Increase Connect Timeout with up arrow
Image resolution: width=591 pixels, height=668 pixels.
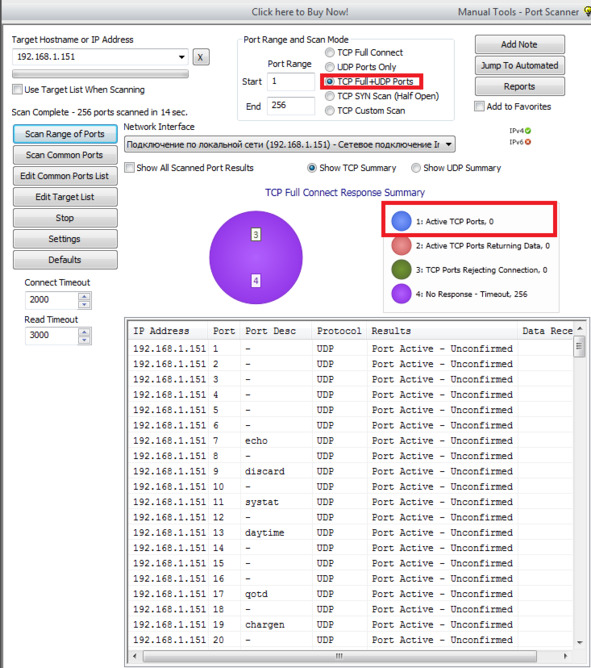pyautogui.click(x=84, y=296)
